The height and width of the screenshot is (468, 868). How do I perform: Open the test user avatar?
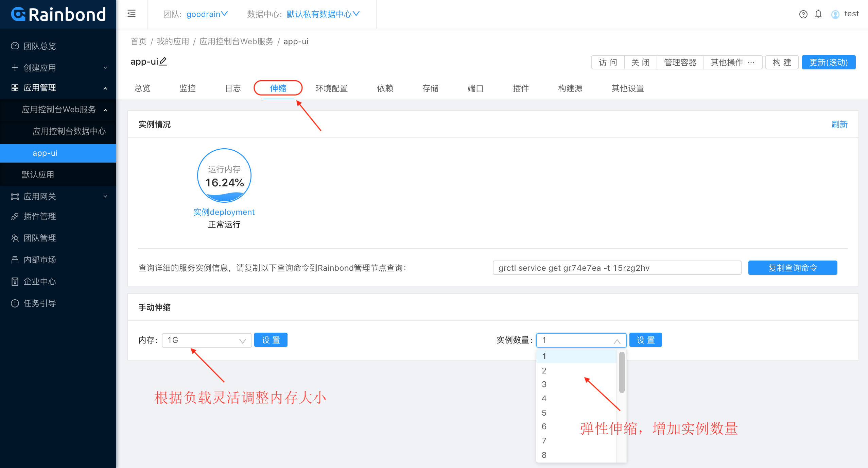(x=835, y=14)
